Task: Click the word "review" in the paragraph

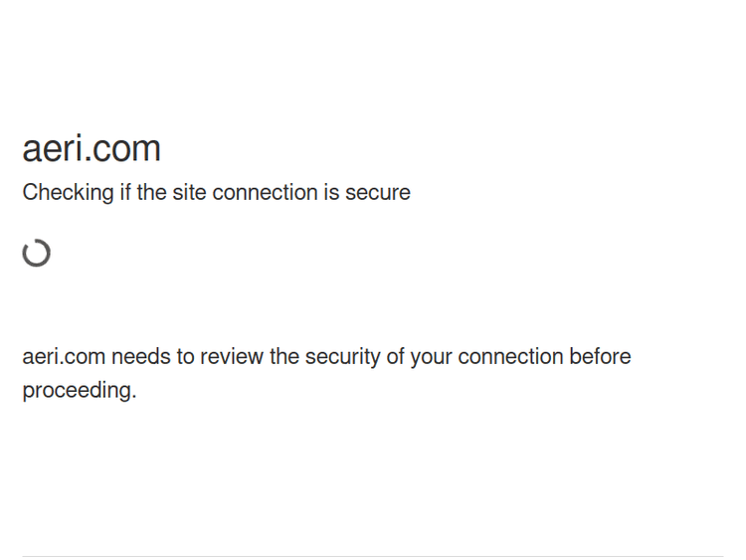Action: coord(232,357)
